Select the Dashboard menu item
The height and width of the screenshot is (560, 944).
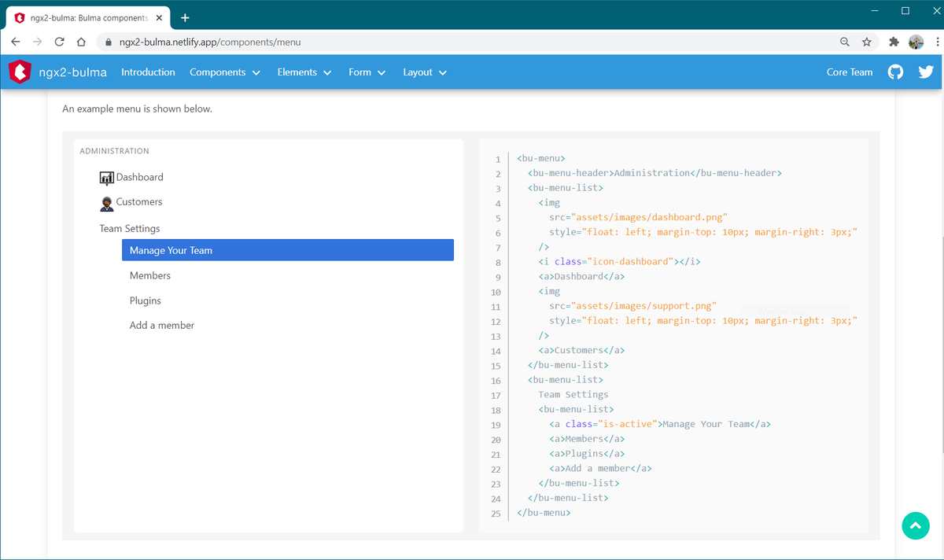coord(140,177)
